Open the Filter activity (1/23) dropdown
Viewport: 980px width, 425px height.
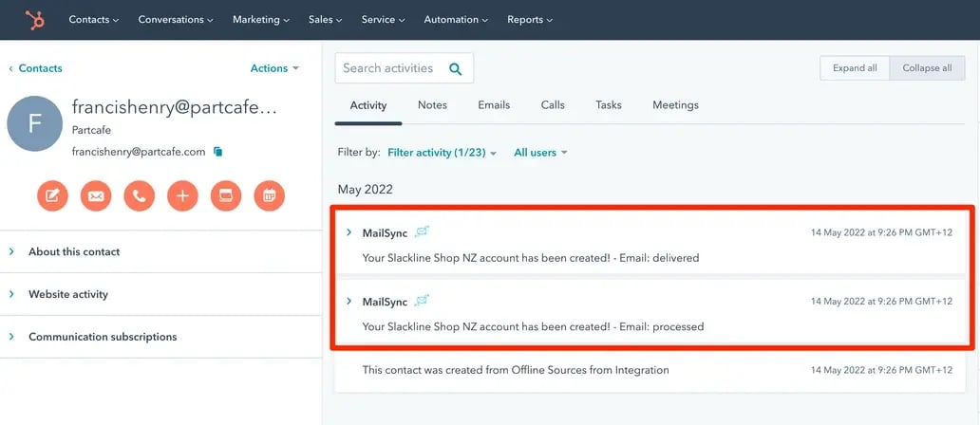442,153
